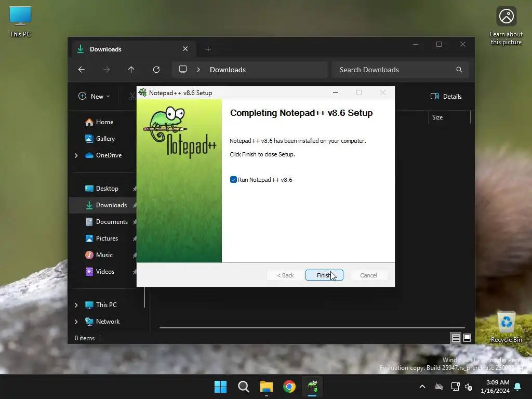The width and height of the screenshot is (532, 399).
Task: Click Downloads in the address bar path
Action: (228, 70)
